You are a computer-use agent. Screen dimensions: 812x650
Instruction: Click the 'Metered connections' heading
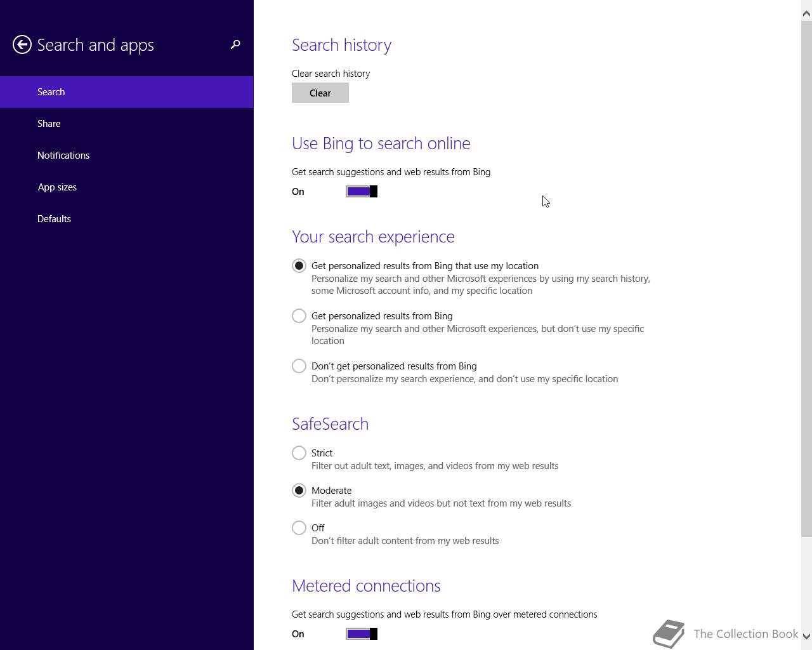click(x=366, y=586)
